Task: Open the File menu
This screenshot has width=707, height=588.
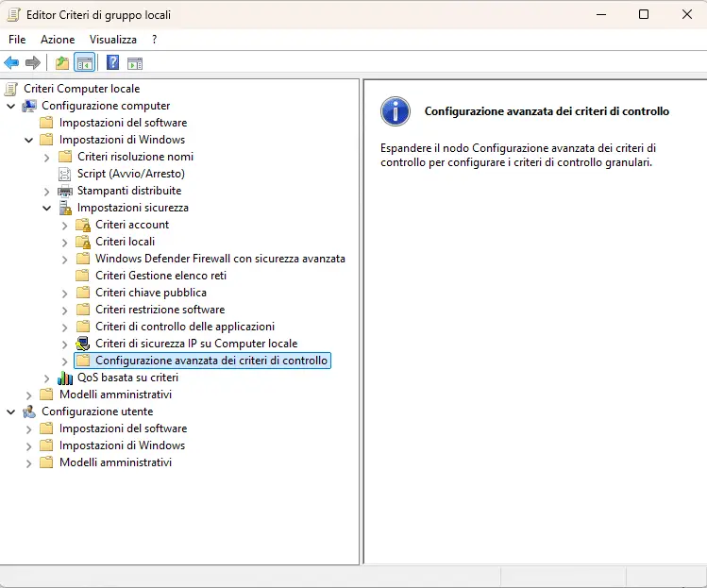Action: tap(17, 40)
